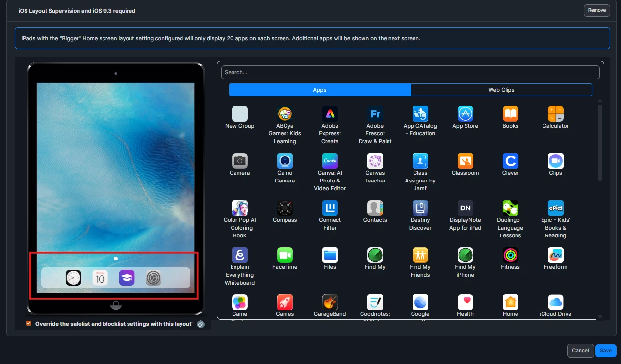621x364 pixels.
Task: Click the FaceTime app icon
Action: (x=285, y=255)
